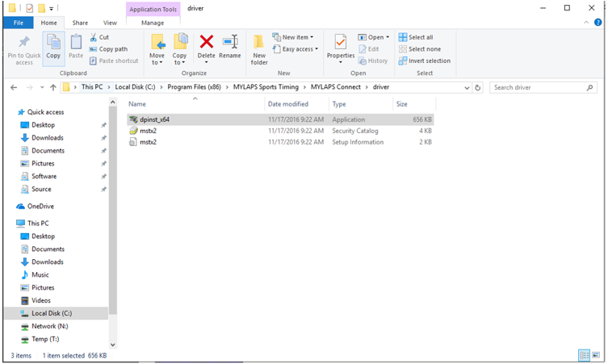608x364 pixels.
Task: Refresh the driver folder view
Action: tap(478, 87)
